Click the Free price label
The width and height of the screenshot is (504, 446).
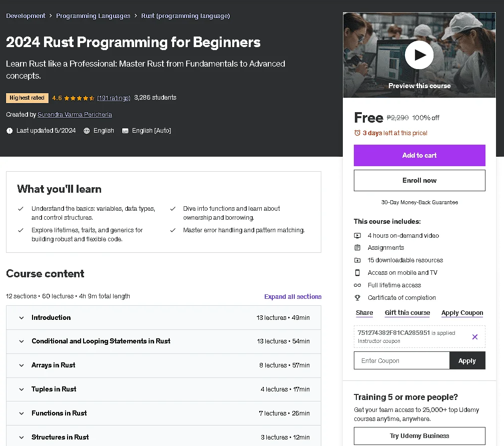click(369, 118)
